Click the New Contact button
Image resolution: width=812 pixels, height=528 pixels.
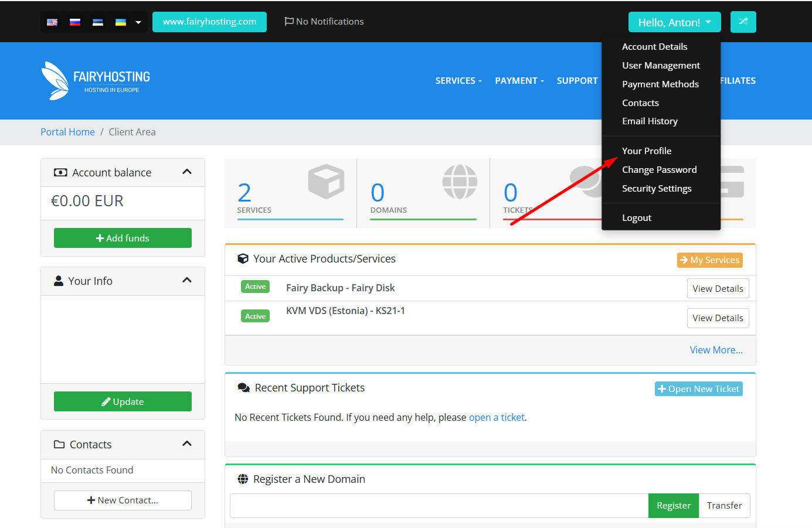point(123,500)
